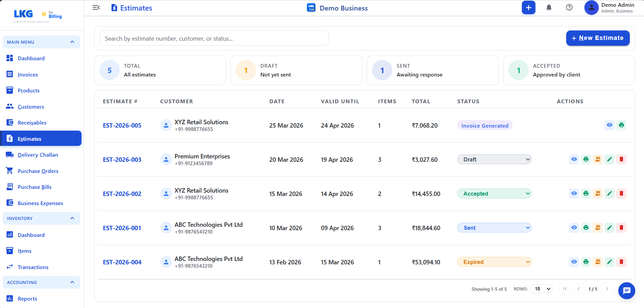Collapse the Accounting section
644x308 pixels.
pos(41,282)
